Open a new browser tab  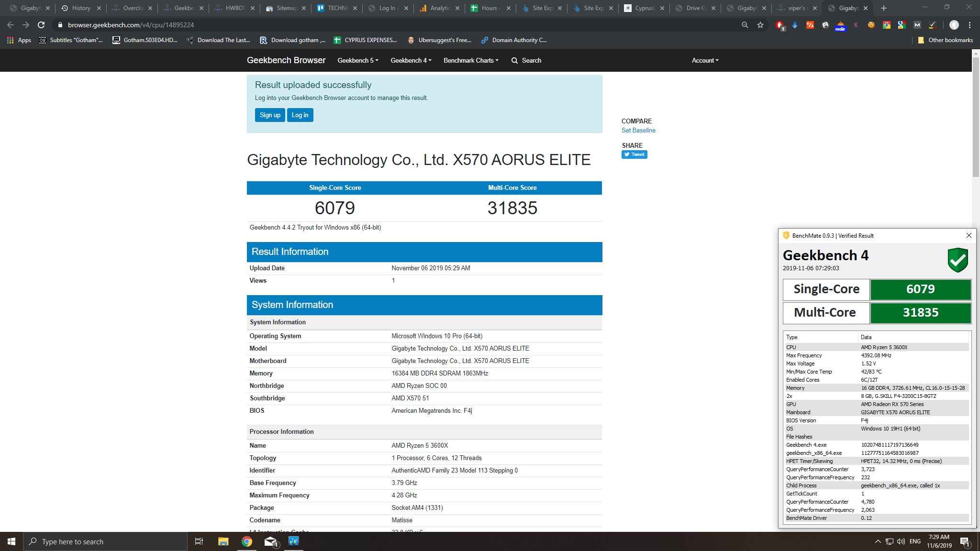(x=883, y=8)
